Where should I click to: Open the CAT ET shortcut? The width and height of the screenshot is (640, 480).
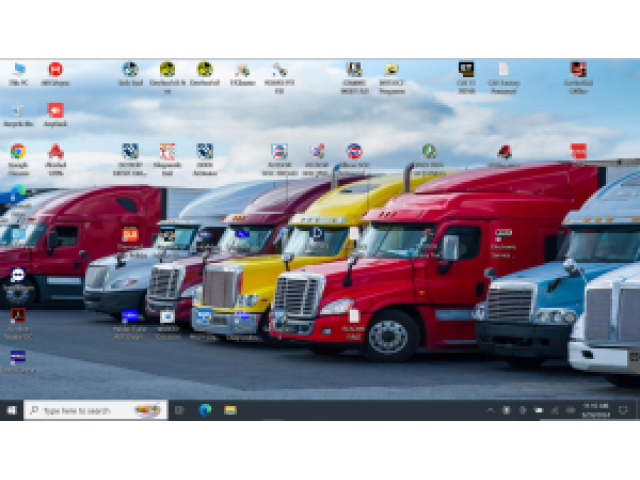coord(466,71)
